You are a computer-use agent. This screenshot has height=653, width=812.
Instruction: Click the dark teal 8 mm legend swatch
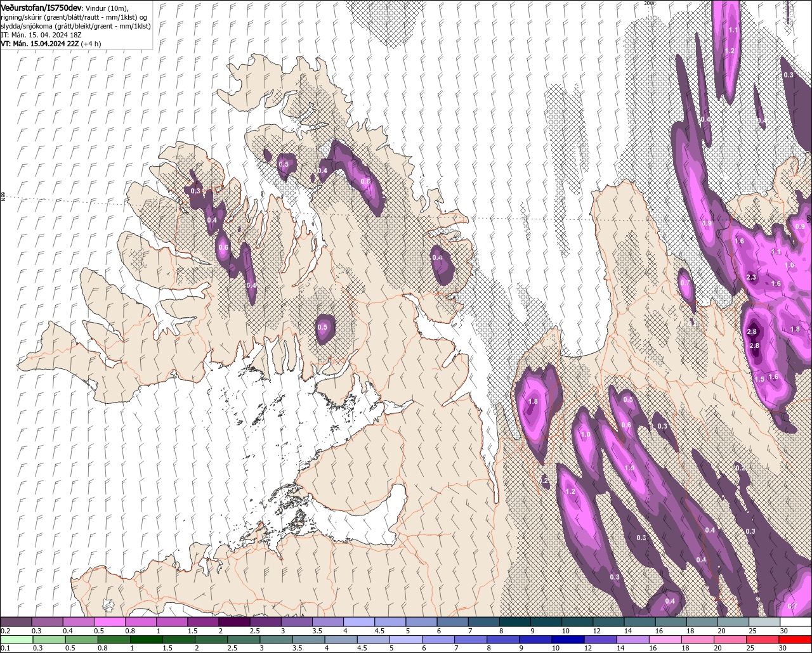tap(516, 622)
